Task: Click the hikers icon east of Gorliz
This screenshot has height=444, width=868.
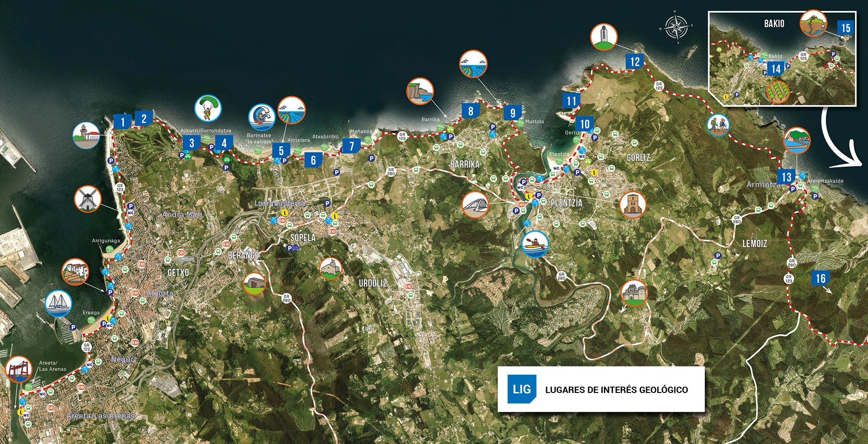Action: (718, 125)
